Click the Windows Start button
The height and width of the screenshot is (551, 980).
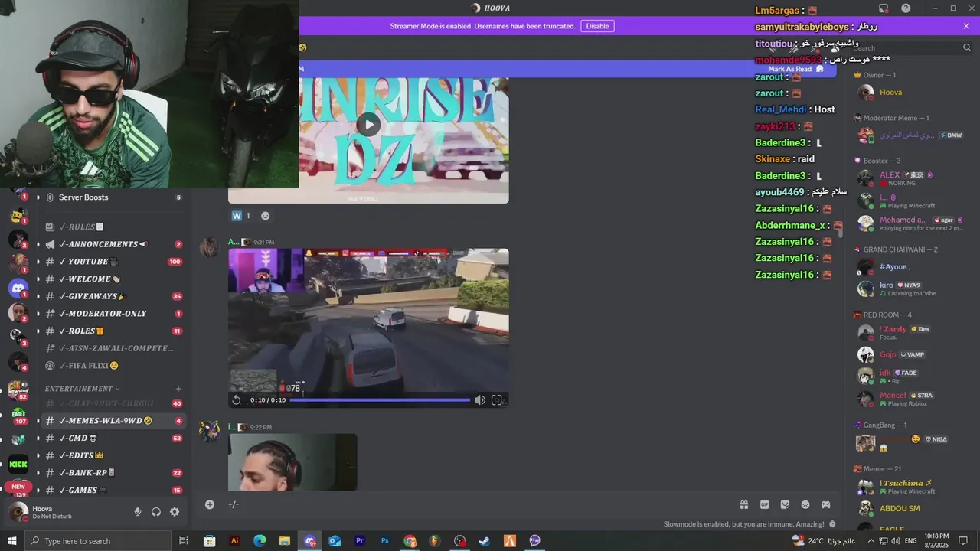[x=11, y=541]
